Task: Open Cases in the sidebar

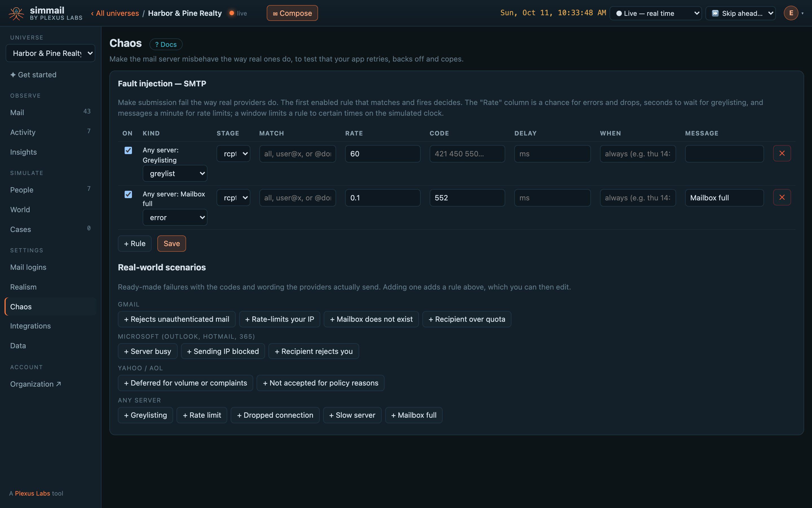Action: (50, 229)
